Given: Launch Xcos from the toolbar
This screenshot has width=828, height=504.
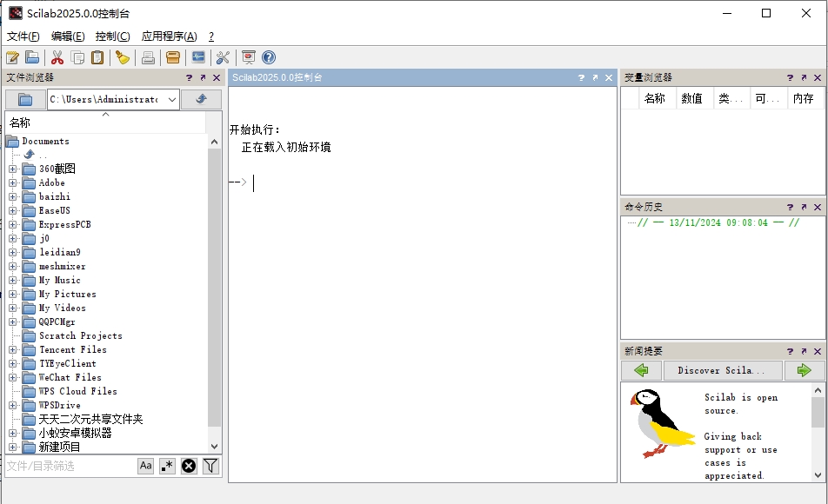Looking at the screenshot, I should pos(197,57).
